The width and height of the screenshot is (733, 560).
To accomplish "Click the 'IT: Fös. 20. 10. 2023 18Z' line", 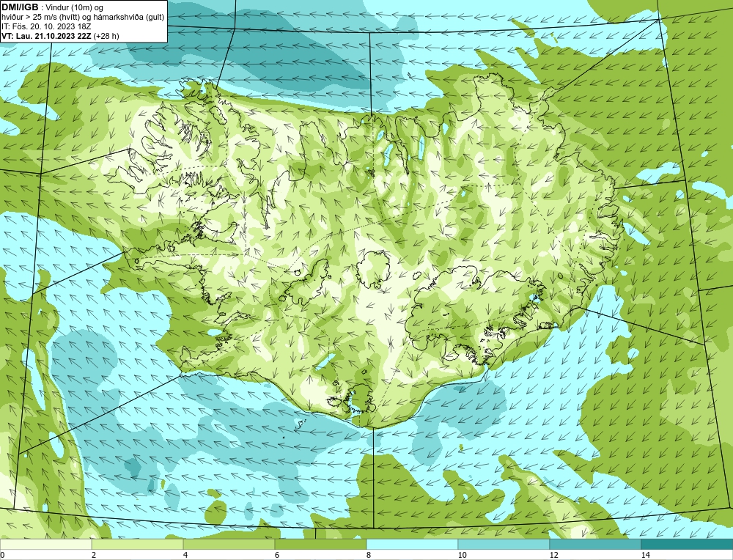I will point(47,26).
